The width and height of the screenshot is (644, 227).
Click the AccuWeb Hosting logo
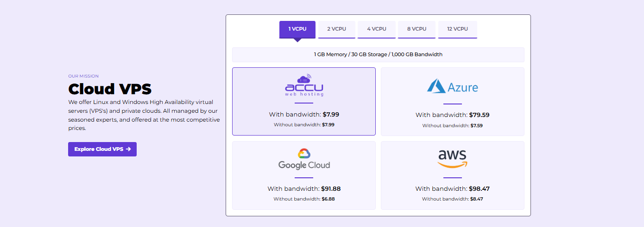(304, 85)
